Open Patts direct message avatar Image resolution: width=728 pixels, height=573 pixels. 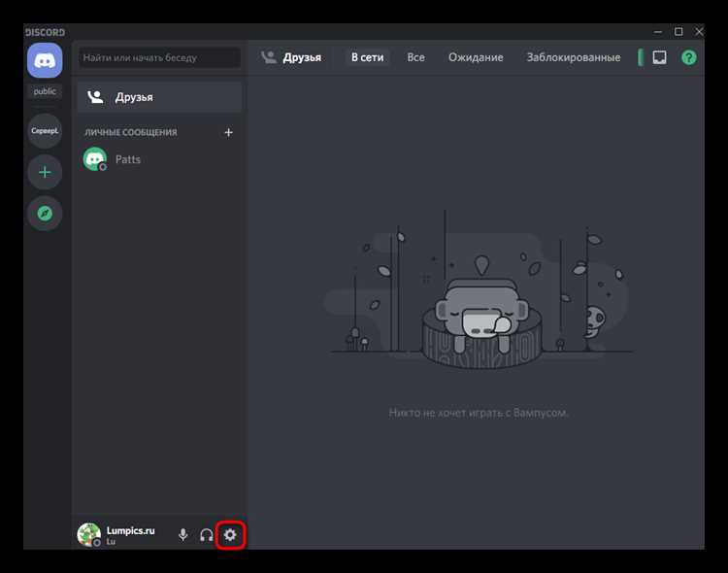[x=95, y=159]
